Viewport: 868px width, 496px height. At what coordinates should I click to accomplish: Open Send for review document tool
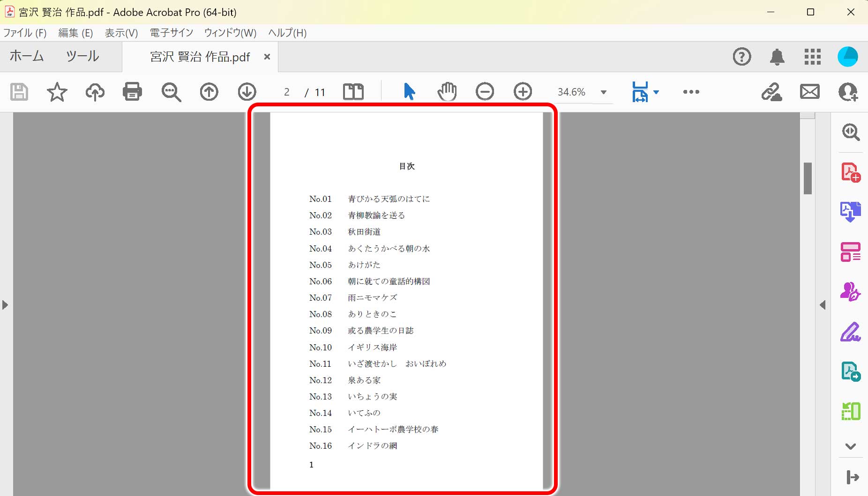pyautogui.click(x=851, y=372)
